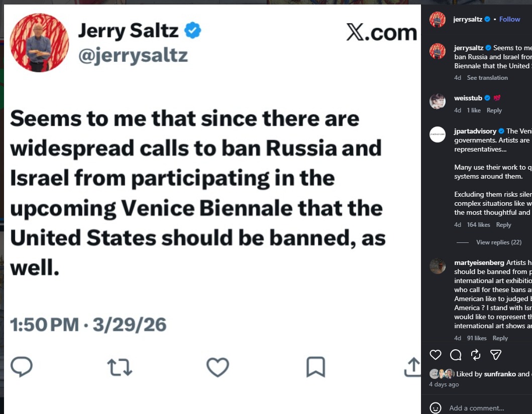Click the tweet's retweet arrows icon
Image resolution: width=532 pixels, height=414 pixels.
pos(120,367)
